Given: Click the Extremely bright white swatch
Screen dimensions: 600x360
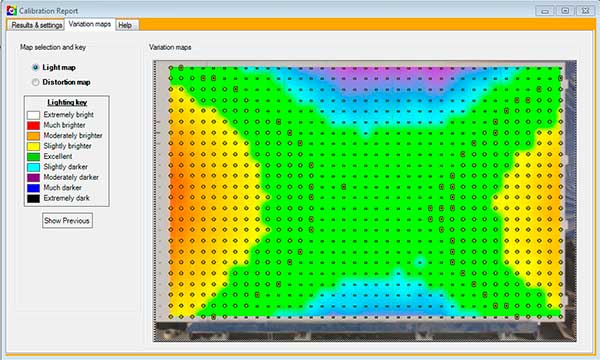Looking at the screenshot, I should 33,115.
